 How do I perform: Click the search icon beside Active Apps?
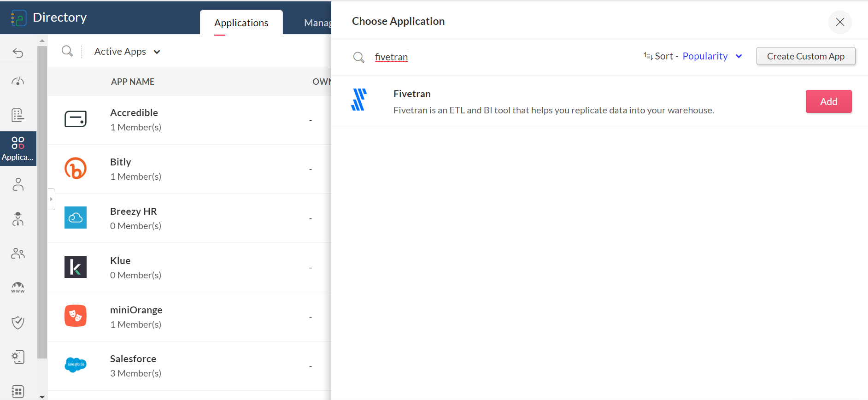[x=67, y=51]
